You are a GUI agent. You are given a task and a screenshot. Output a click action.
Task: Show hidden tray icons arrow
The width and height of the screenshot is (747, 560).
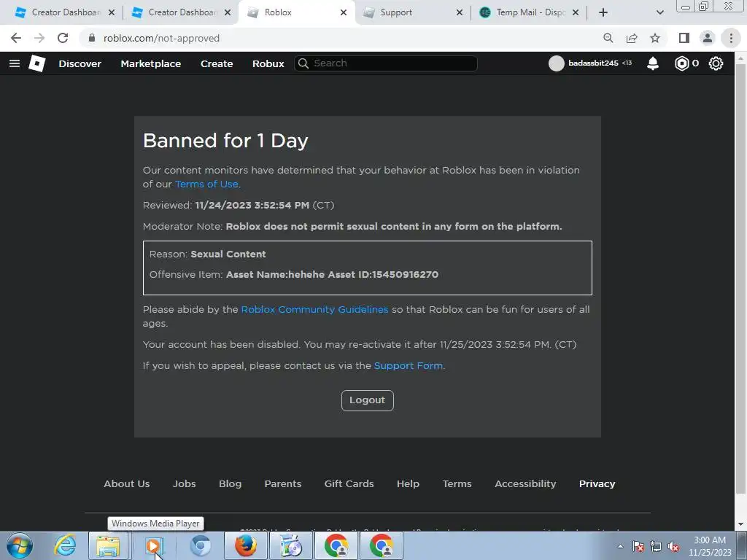[x=620, y=547]
